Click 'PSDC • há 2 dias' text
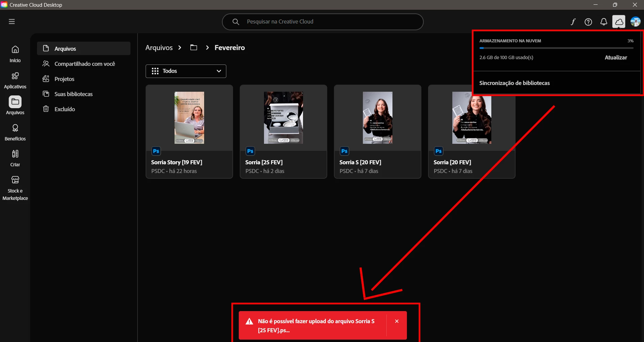644x342 pixels. 265,171
